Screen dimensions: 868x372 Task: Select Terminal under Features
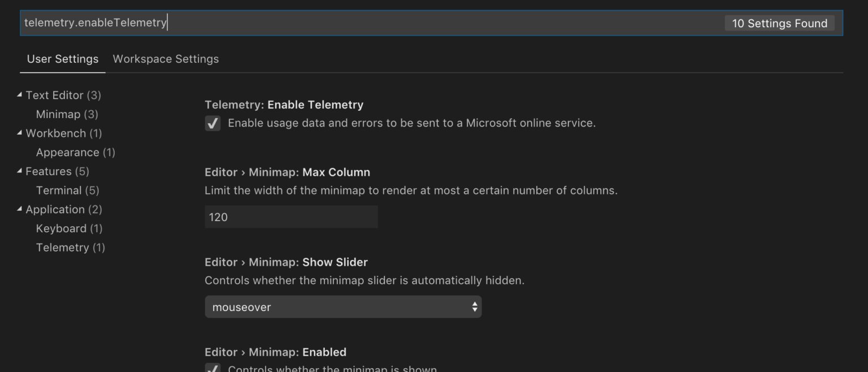59,190
